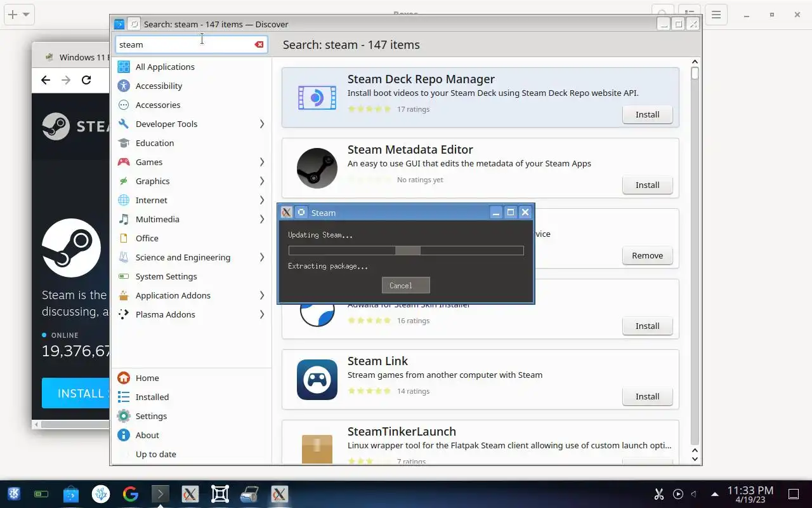Image resolution: width=812 pixels, height=508 pixels.
Task: Open the Up to date updates page
Action: click(191, 454)
